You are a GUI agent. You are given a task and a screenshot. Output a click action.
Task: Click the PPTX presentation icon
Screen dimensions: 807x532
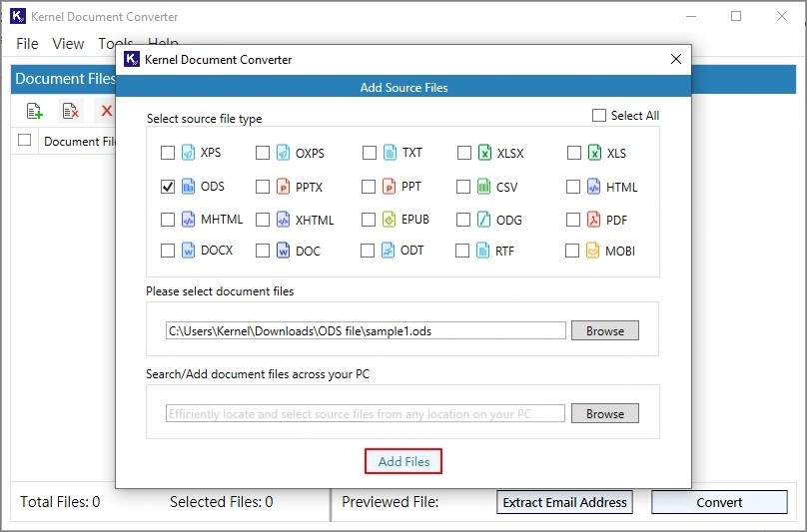[283, 187]
